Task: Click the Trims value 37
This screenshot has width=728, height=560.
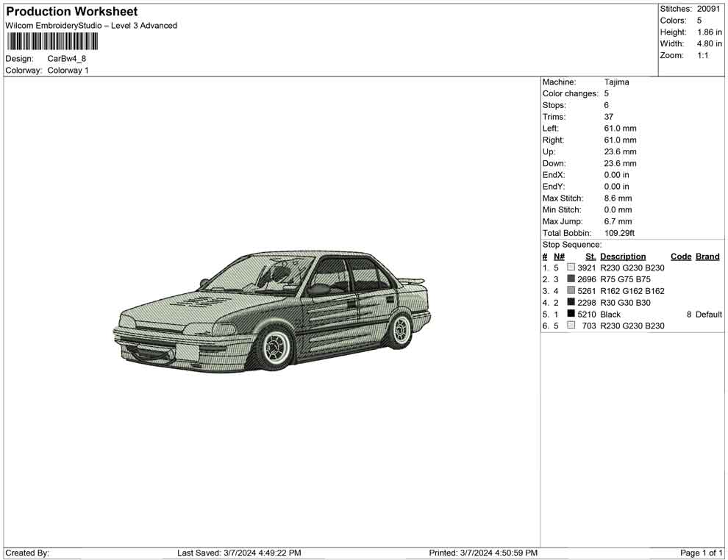Action: [609, 117]
